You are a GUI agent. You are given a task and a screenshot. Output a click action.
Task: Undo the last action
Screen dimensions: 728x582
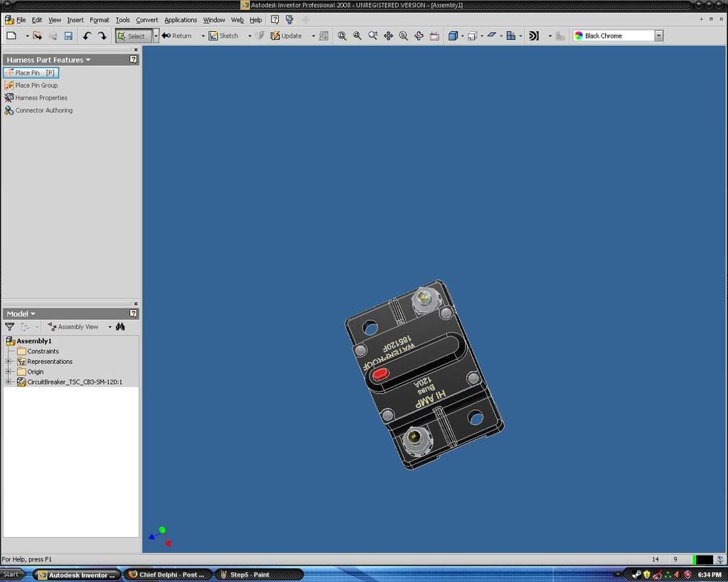[x=87, y=36]
